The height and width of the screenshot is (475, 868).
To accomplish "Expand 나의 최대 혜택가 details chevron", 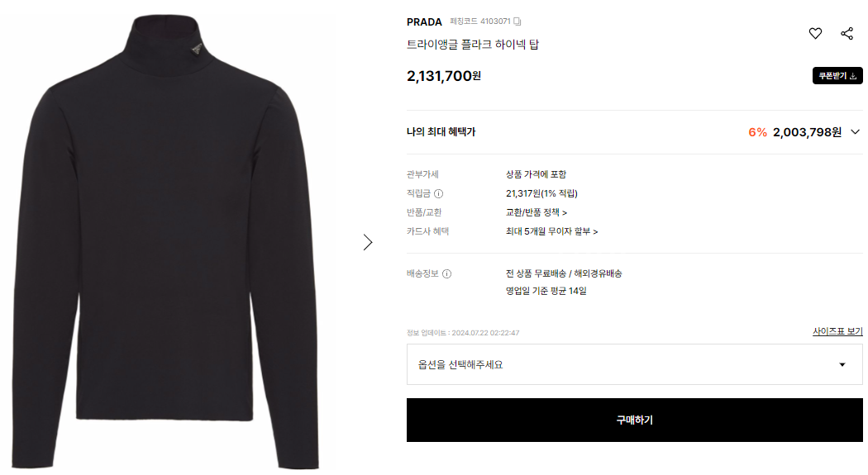I will click(855, 132).
